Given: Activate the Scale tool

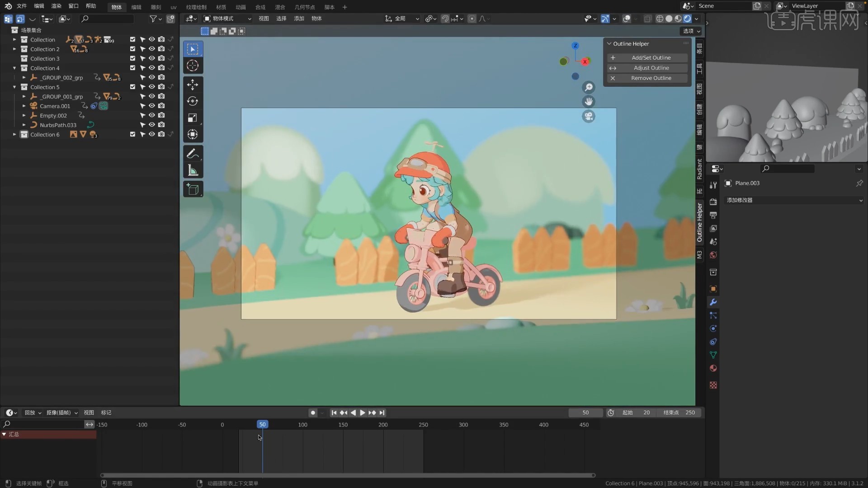Looking at the screenshot, I should pos(193,118).
